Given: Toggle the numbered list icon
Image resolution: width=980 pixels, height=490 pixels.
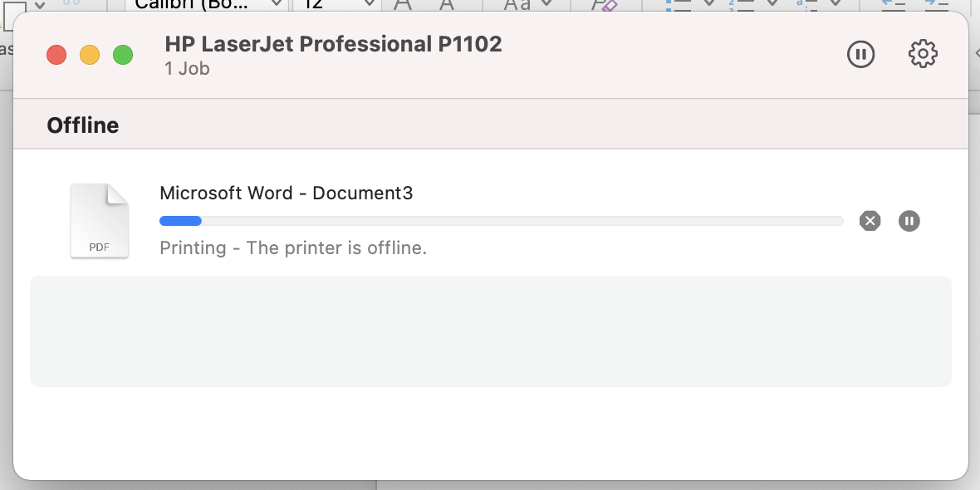Looking at the screenshot, I should click(742, 4).
